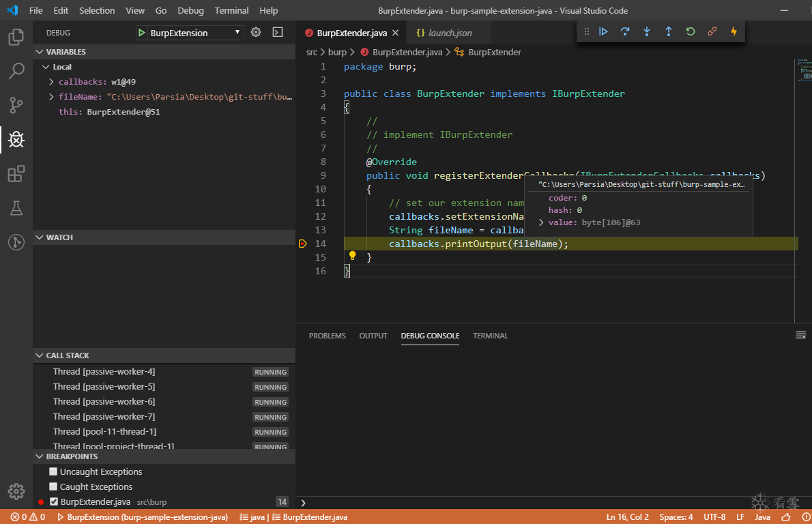Screen dimensions: 812x524
Task: Click Continue in the debug toolbar
Action: pyautogui.click(x=603, y=31)
